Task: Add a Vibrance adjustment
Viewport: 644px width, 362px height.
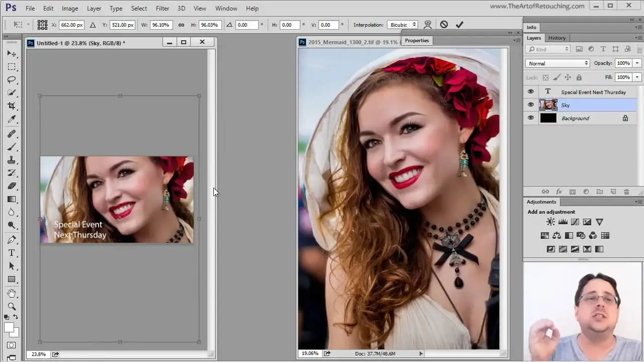Action: pos(599,222)
